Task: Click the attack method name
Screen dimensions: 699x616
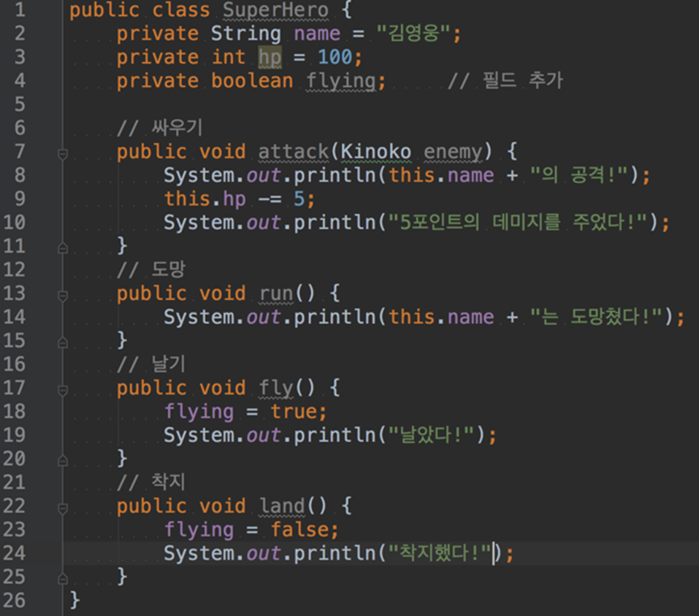Action: point(294,151)
